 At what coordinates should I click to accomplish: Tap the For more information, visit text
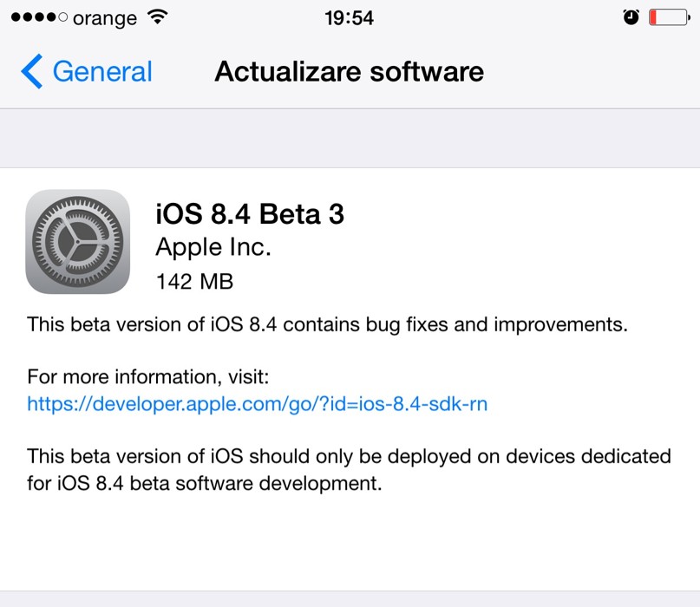coord(148,376)
